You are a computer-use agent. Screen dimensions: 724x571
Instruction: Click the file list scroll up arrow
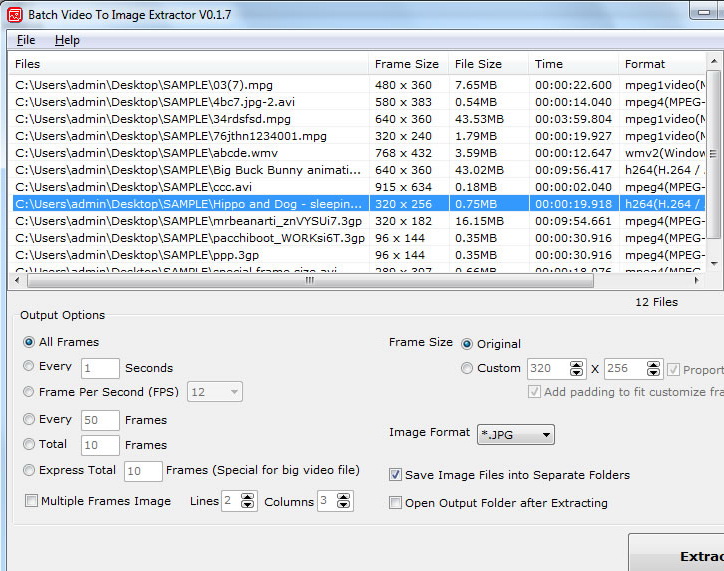(714, 61)
